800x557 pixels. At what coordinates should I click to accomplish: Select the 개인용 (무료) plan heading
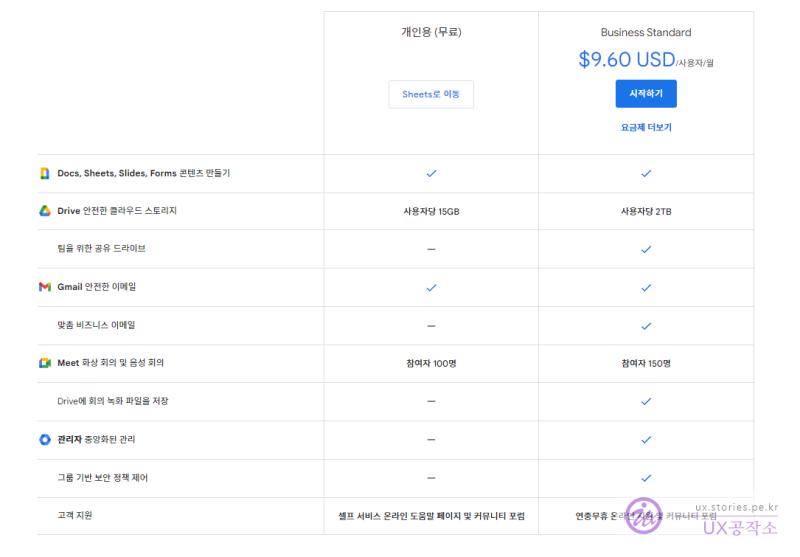click(x=431, y=32)
